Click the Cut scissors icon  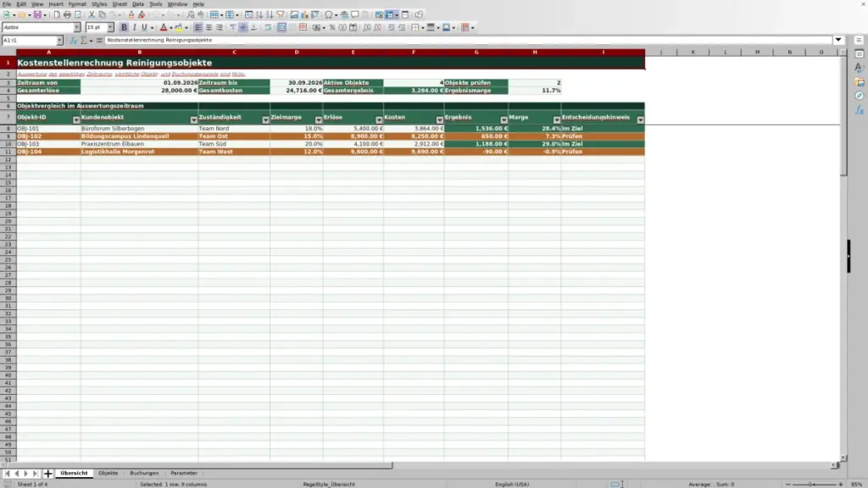click(x=92, y=15)
